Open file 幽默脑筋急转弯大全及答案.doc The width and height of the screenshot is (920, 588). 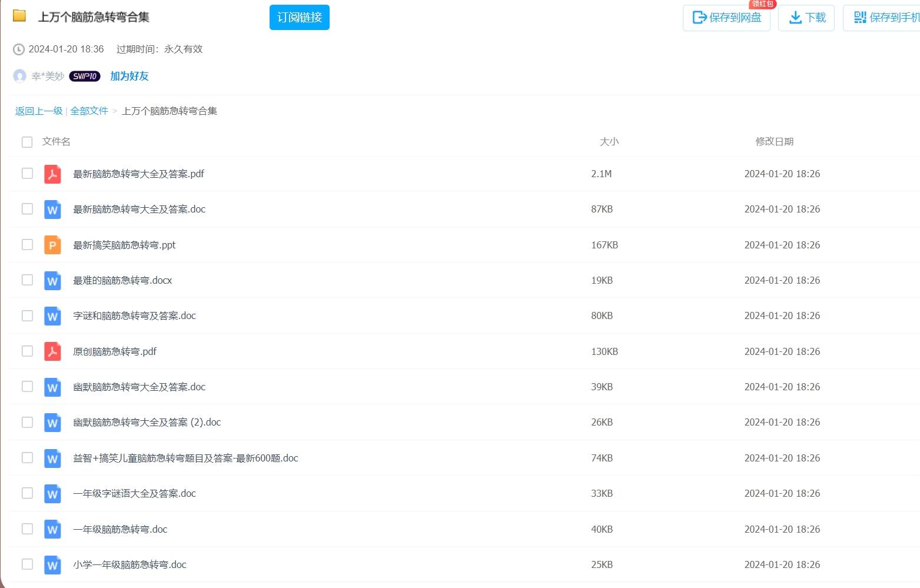(x=139, y=387)
